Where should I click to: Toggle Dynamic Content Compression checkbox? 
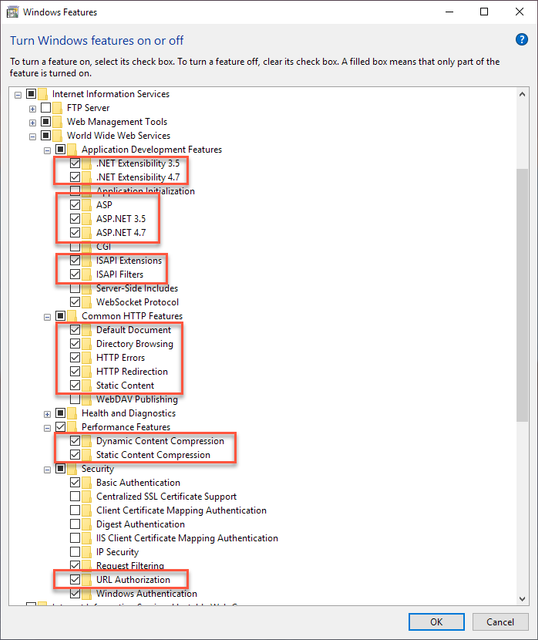[75, 441]
